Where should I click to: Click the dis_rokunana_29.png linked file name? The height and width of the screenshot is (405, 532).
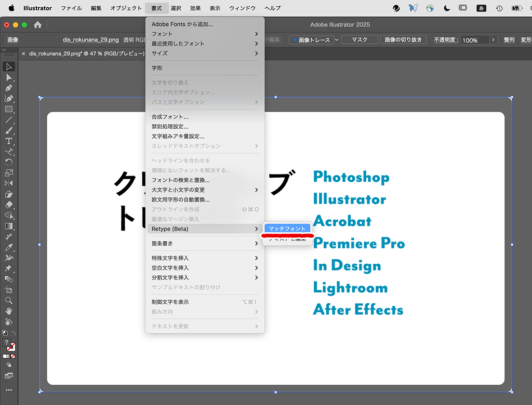pos(90,39)
